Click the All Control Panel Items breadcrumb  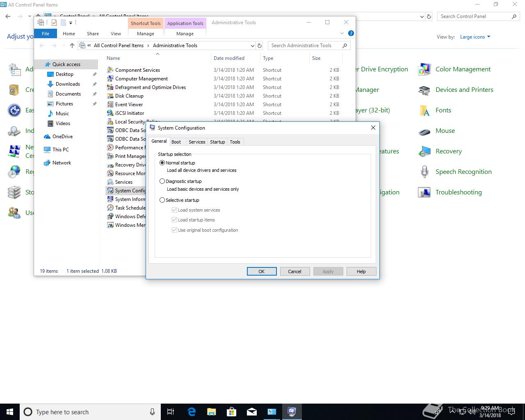click(119, 46)
